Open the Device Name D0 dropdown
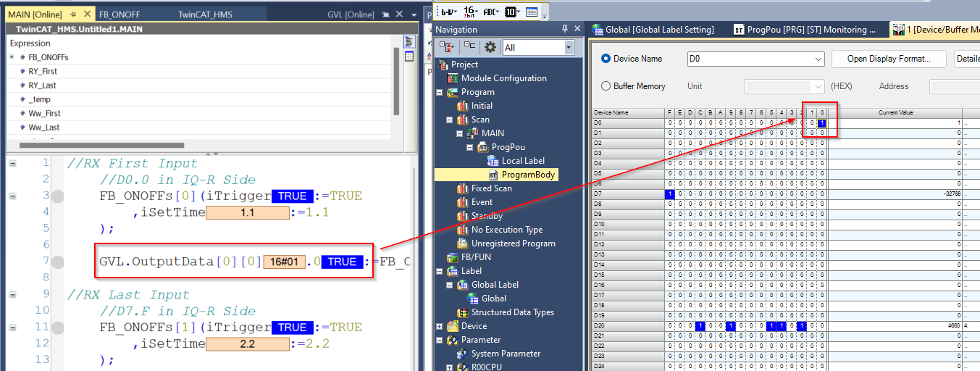Image resolution: width=980 pixels, height=371 pixels. click(818, 59)
